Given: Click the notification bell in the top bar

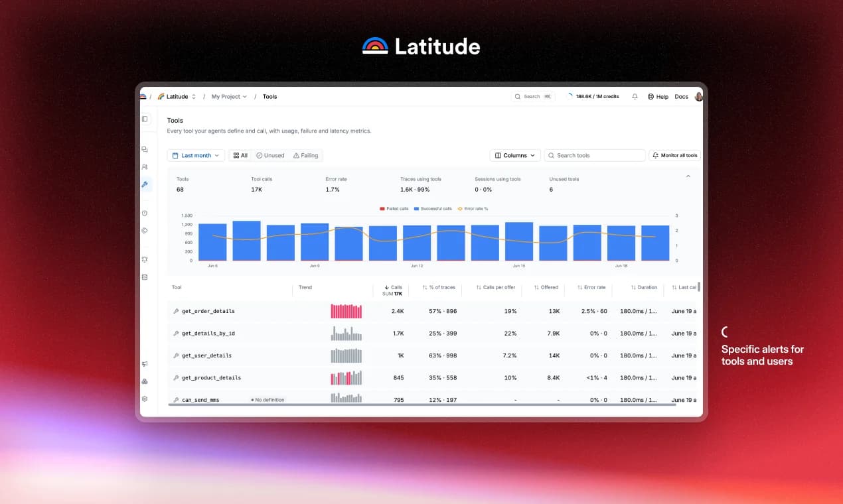Looking at the screenshot, I should click(635, 96).
